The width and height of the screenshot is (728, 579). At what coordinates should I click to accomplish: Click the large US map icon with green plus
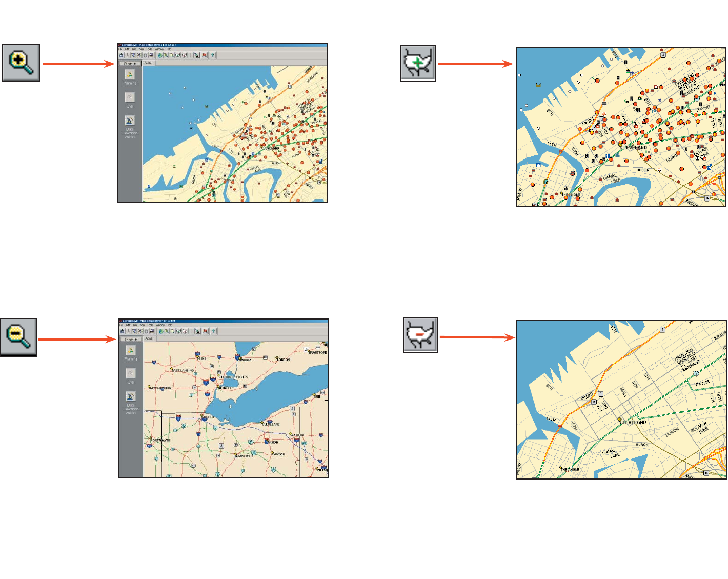[418, 63]
